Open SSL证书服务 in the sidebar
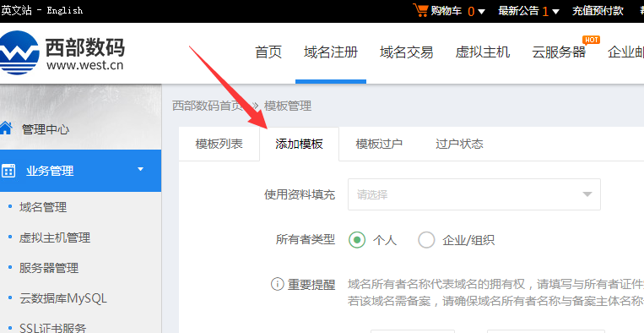 pos(52,328)
